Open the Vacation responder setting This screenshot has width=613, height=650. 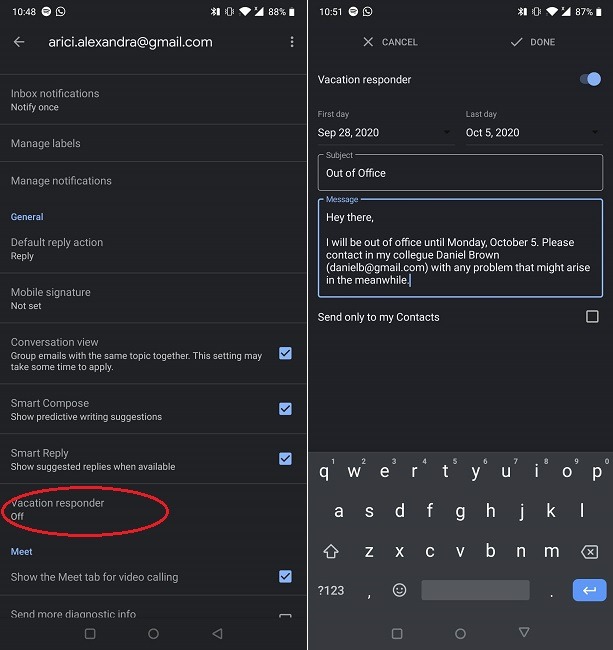pos(153,509)
